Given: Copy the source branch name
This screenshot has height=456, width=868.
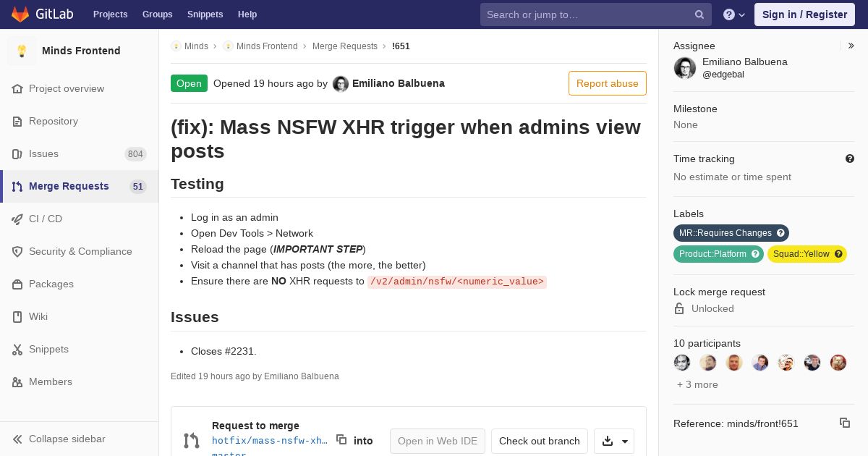Looking at the screenshot, I should coord(341,439).
